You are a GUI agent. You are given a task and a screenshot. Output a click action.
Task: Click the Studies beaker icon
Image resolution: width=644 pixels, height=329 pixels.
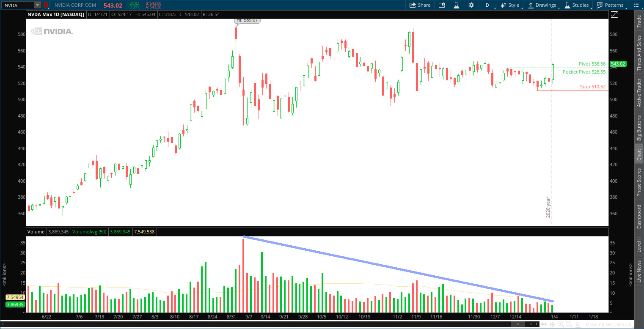point(567,5)
